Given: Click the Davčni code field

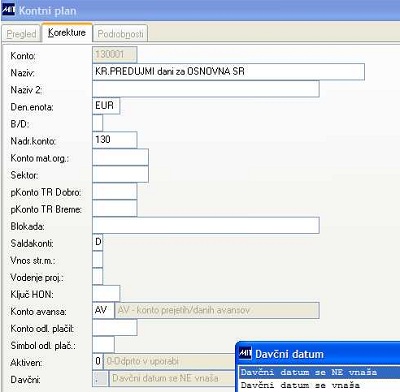Looking at the screenshot, I should (100, 379).
